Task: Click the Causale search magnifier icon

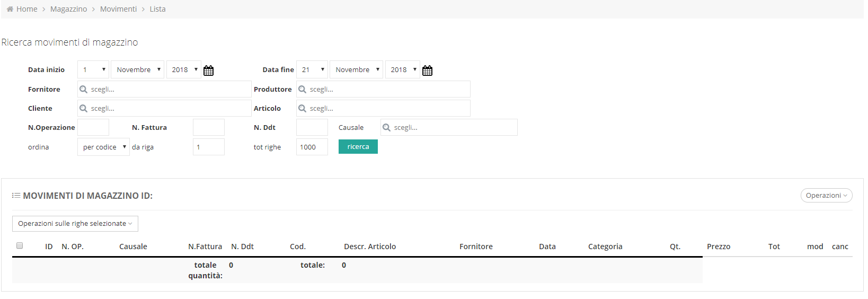Action: tap(386, 127)
